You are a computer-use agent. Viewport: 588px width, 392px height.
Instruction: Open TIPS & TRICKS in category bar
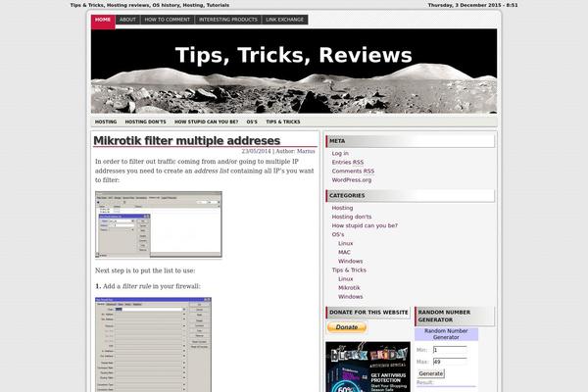(x=283, y=122)
